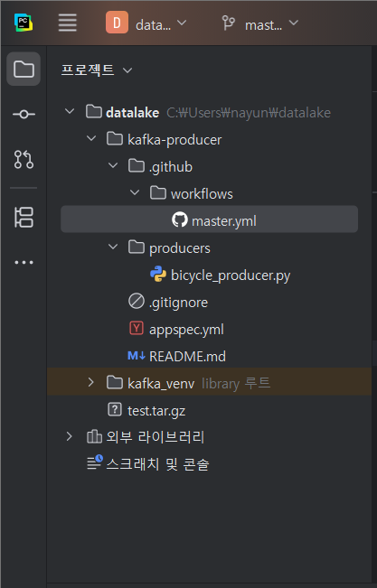Open the datalake project dropdown
The width and height of the screenshot is (377, 588).
[146, 23]
